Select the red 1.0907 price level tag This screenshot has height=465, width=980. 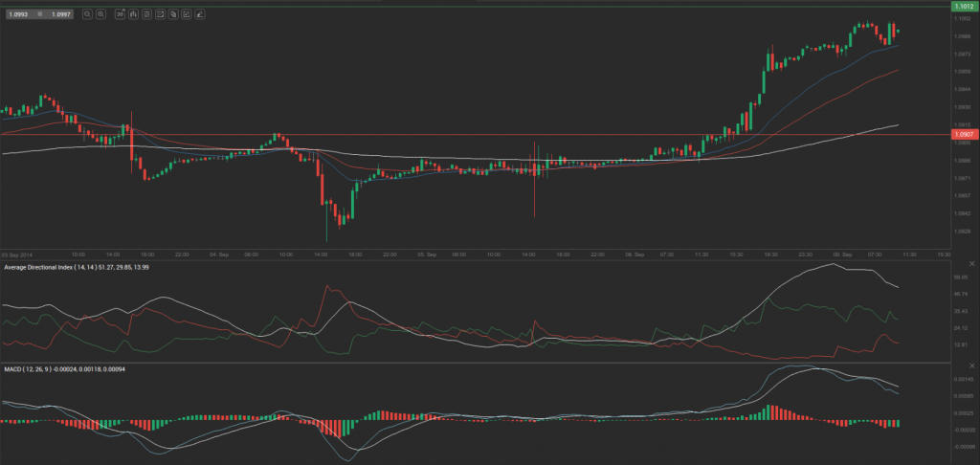click(x=964, y=134)
